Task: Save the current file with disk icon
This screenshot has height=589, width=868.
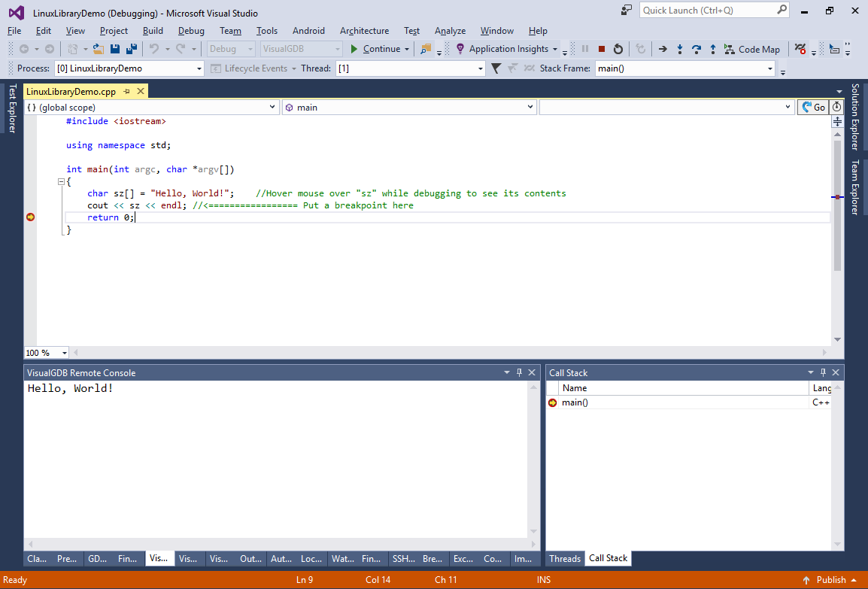Action: coord(115,49)
